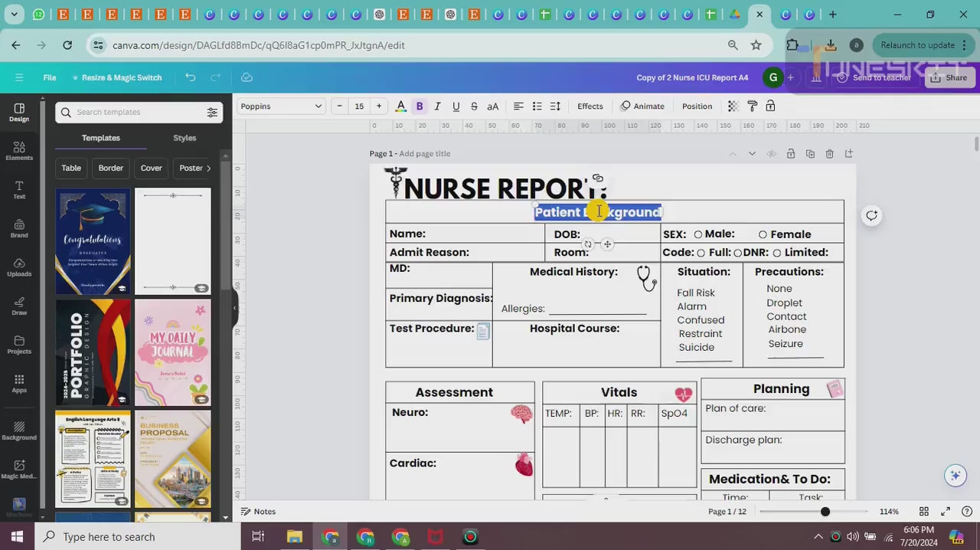Increase font size with plus button
This screenshot has height=550, width=980.
379,106
